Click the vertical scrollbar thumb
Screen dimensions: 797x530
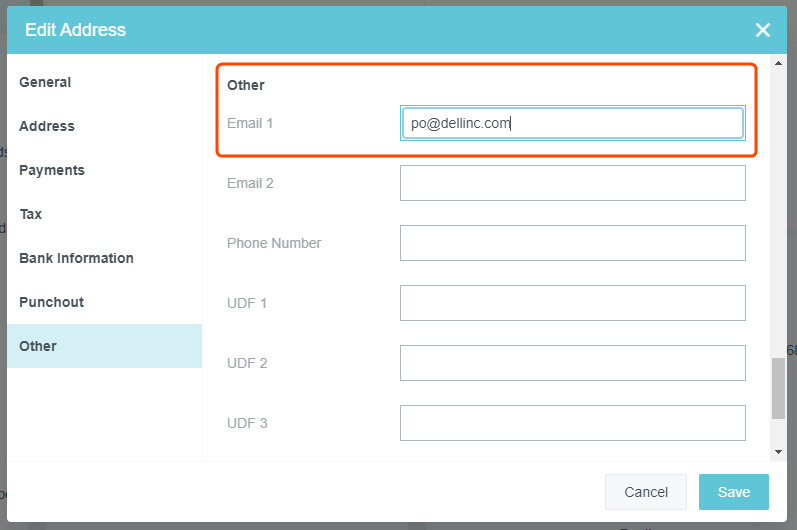click(779, 388)
